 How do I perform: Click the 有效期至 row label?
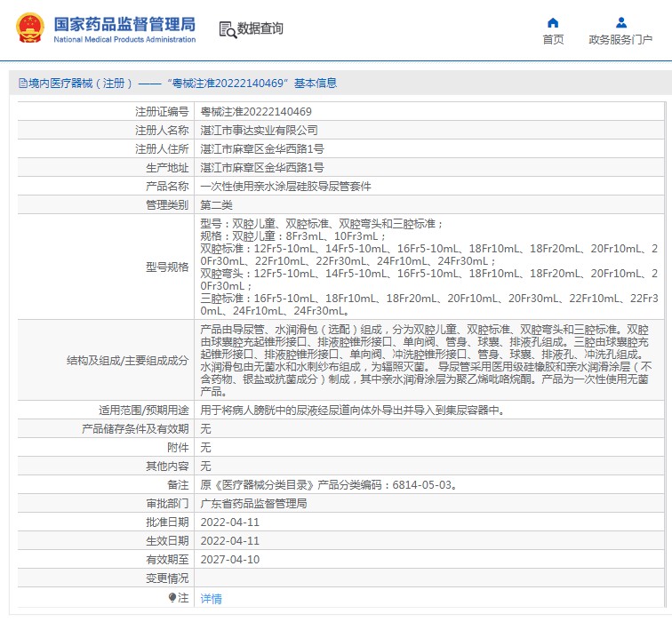[167, 560]
